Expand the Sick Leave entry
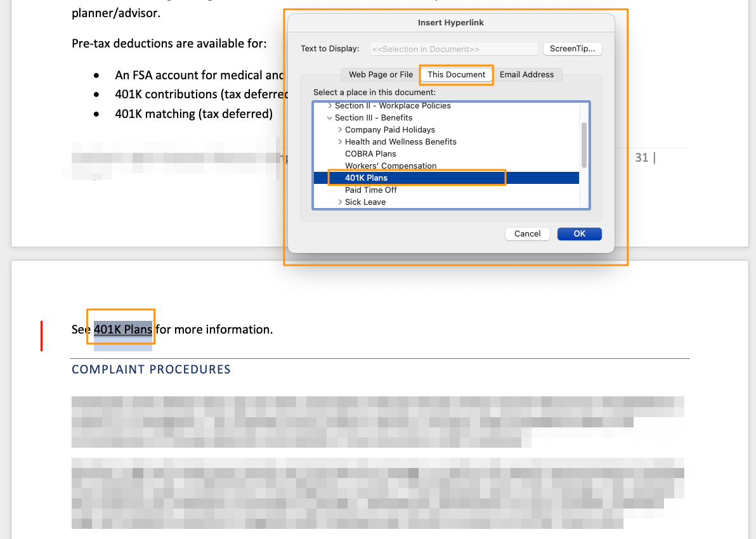The height and width of the screenshot is (539, 756). coord(340,202)
